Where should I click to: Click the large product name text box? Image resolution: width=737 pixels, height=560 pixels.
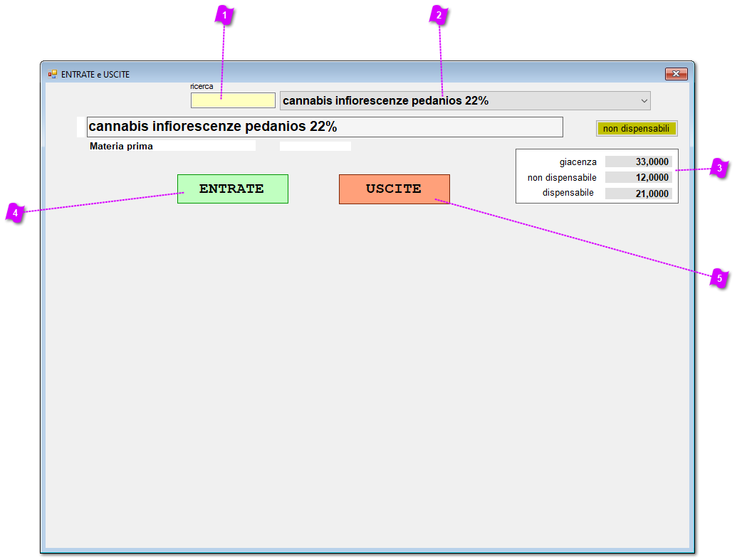coord(325,127)
